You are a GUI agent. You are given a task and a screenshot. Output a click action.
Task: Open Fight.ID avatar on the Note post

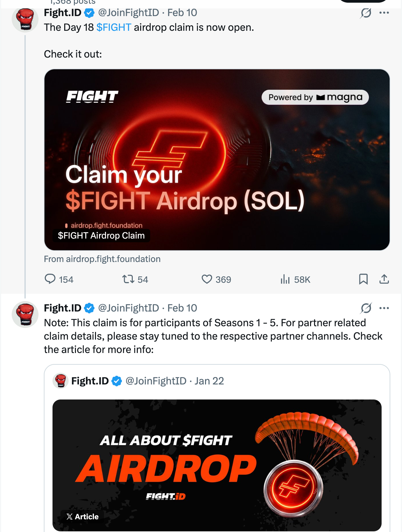click(25, 315)
